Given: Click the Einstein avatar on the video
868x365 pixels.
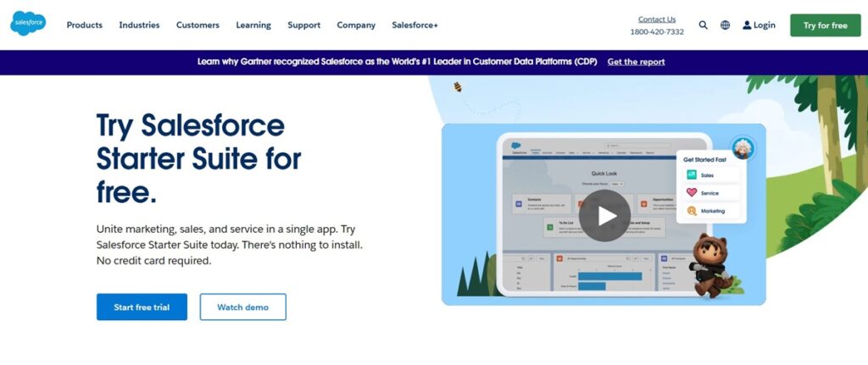Looking at the screenshot, I should click(743, 147).
